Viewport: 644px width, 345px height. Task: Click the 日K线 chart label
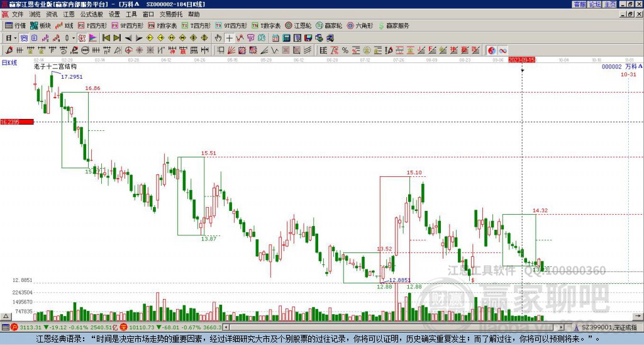point(9,63)
